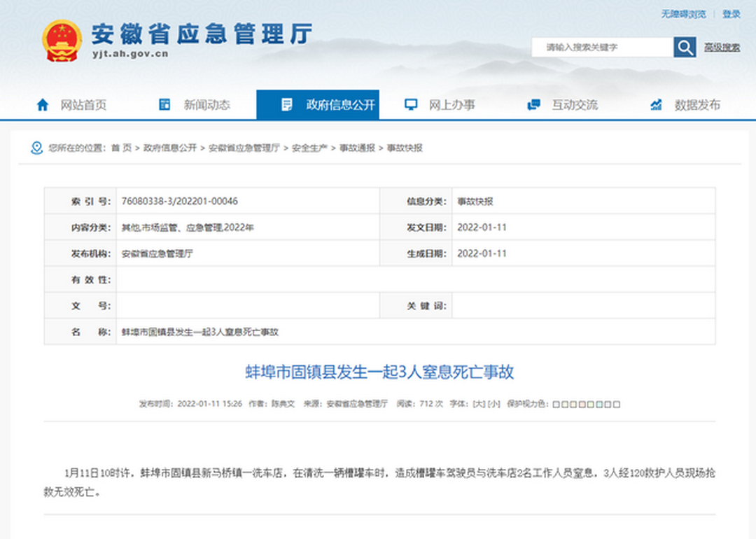Open the 高级搜索 advanced search link
Image resolution: width=756 pixels, height=539 pixels.
click(722, 47)
